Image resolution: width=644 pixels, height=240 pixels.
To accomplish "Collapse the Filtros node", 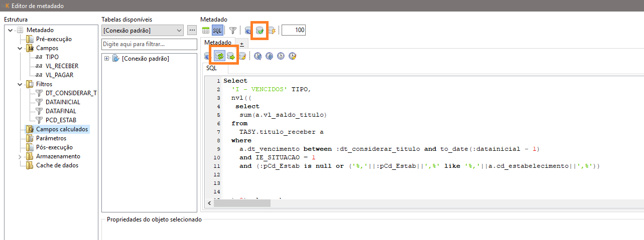I will 20,84.
